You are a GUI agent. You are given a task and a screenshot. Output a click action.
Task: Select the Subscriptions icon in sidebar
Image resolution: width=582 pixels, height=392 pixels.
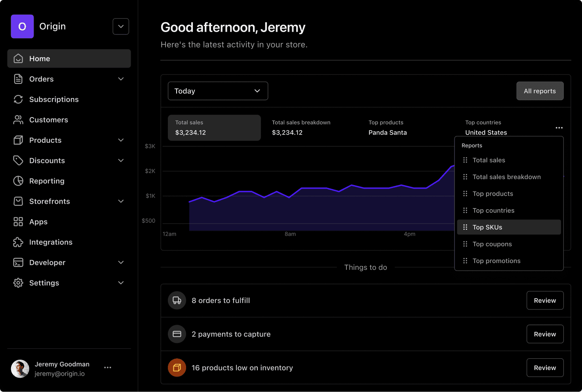[x=18, y=99]
